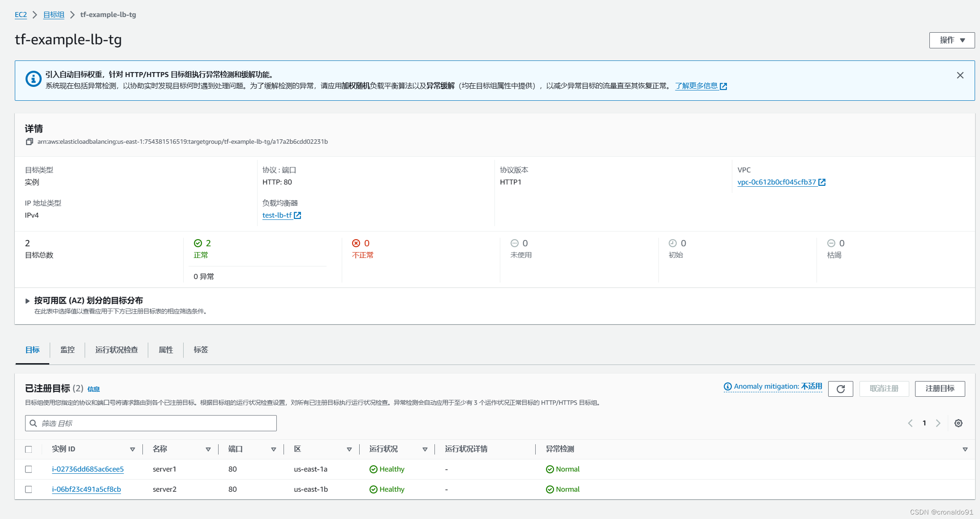Click the Anomaly mitigation info icon
980x519 pixels.
point(728,386)
